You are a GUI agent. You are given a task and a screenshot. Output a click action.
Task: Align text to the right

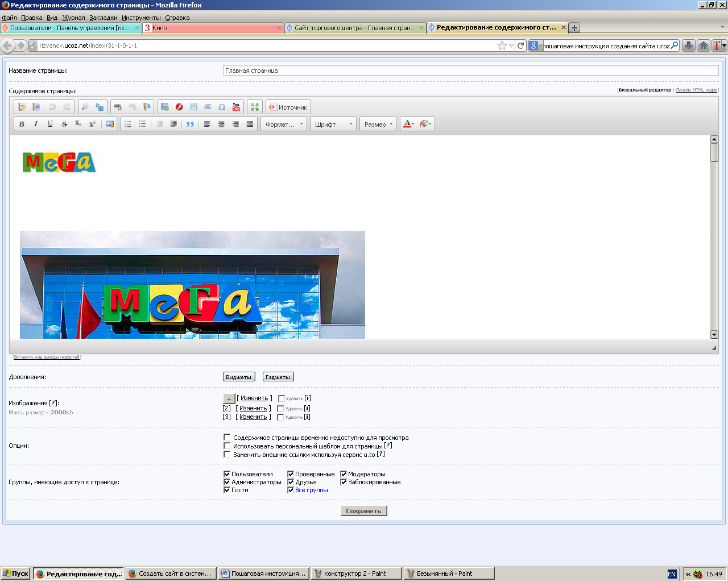coord(235,124)
